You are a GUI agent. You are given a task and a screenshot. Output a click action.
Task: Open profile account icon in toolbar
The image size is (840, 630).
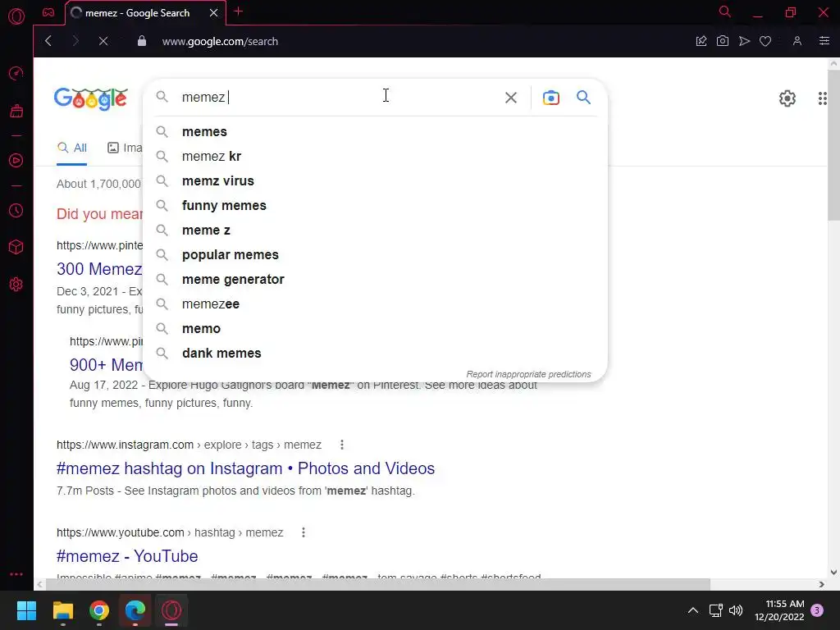pos(797,41)
